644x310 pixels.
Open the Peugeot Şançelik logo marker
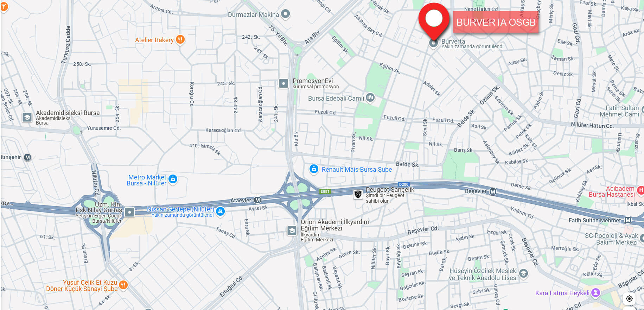pyautogui.click(x=358, y=194)
